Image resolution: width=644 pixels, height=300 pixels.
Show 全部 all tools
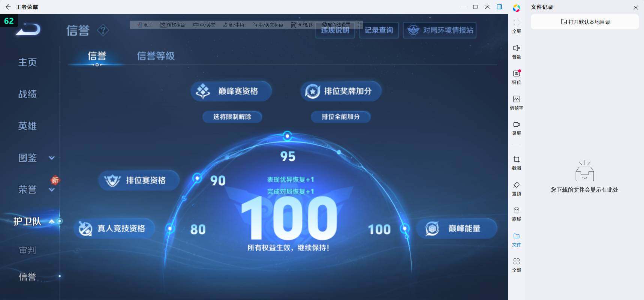(517, 265)
